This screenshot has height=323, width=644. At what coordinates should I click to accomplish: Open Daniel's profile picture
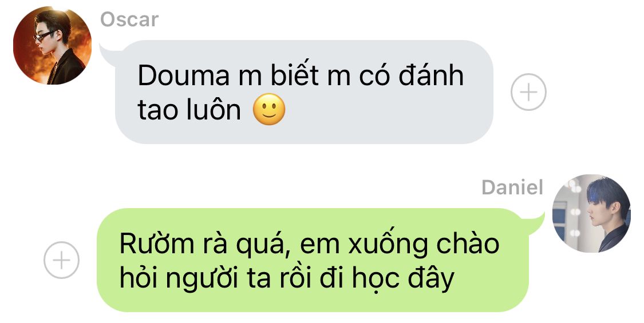click(591, 213)
